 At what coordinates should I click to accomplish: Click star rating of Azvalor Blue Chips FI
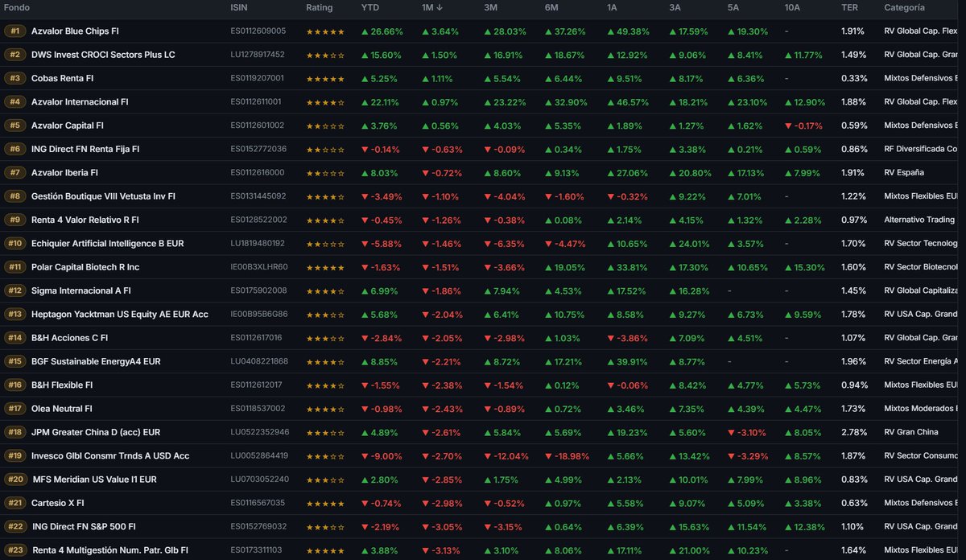[x=325, y=31]
